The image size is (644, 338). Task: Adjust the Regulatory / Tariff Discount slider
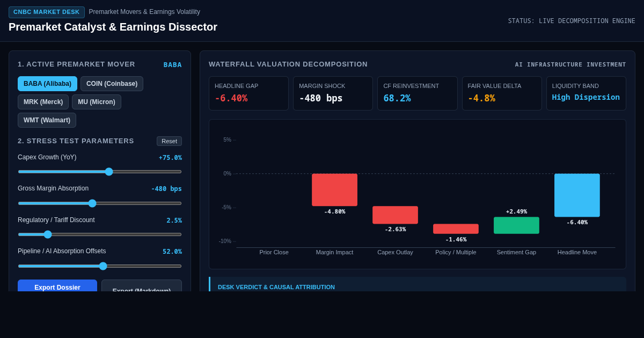tap(100, 234)
